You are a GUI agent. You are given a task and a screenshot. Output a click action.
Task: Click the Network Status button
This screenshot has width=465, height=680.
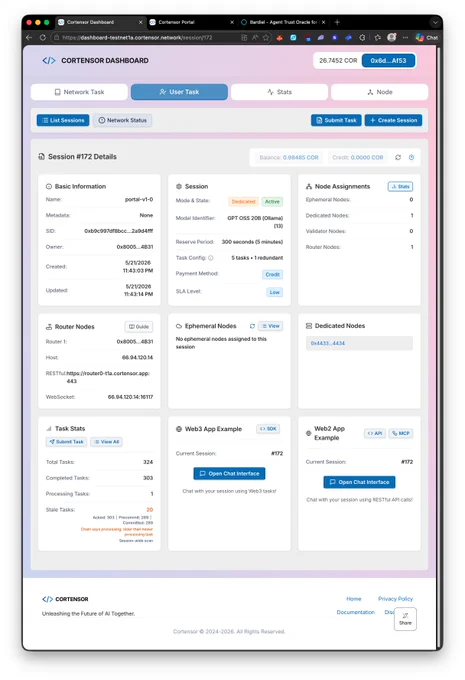click(122, 120)
